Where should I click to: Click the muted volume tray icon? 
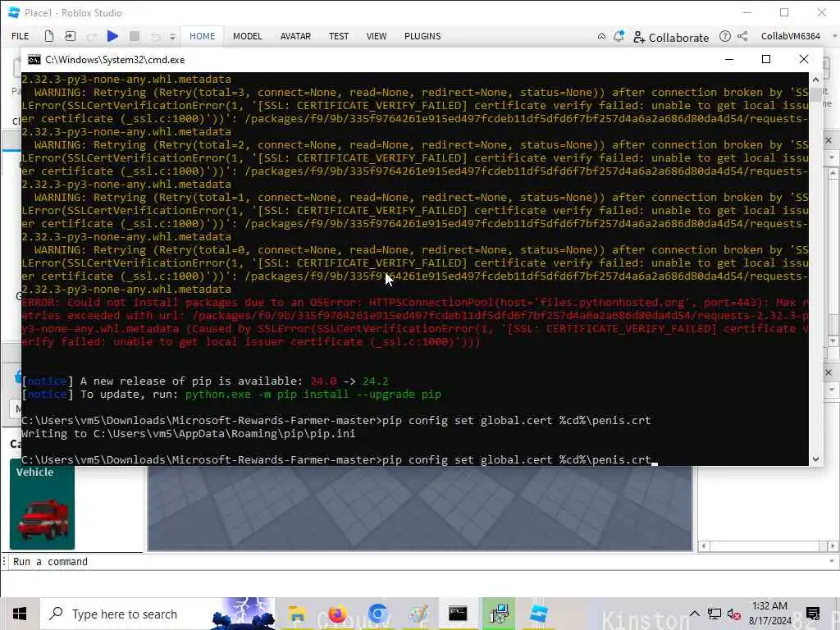pyautogui.click(x=734, y=614)
